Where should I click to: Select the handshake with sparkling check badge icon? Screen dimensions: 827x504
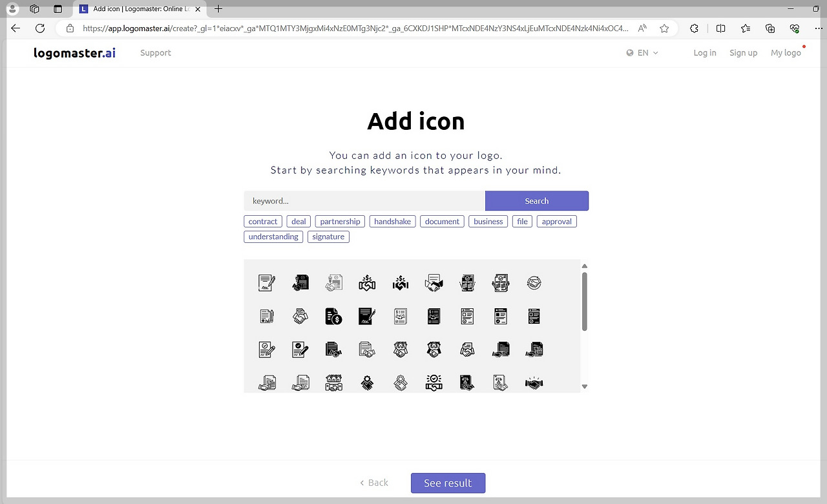click(434, 383)
